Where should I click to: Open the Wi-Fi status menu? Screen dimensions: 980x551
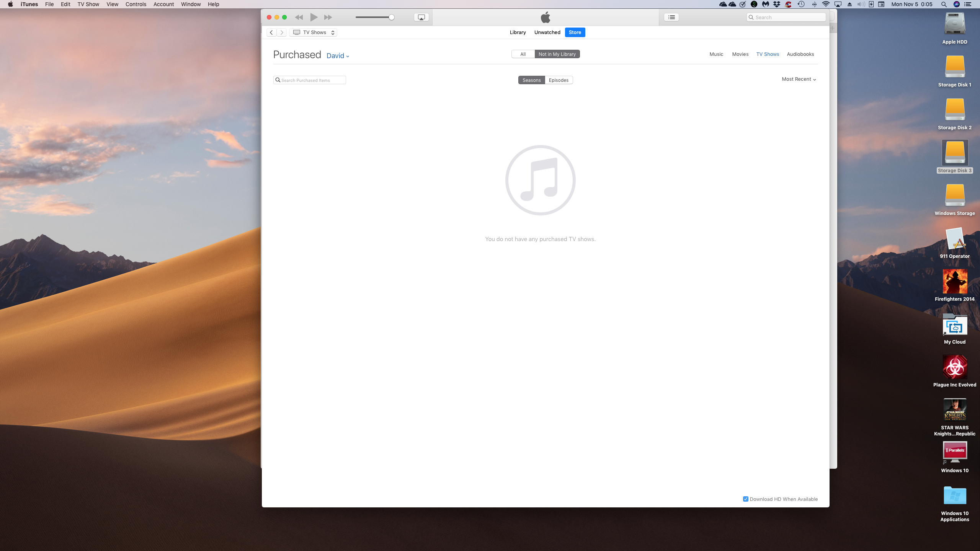point(826,4)
